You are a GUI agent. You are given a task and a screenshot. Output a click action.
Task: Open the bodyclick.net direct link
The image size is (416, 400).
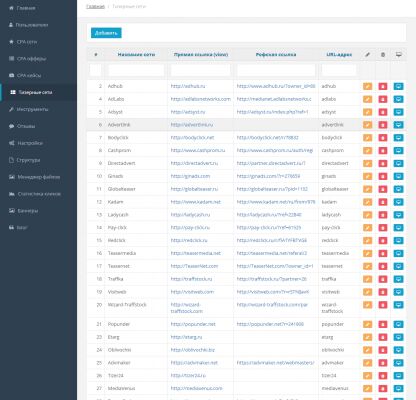click(x=192, y=138)
